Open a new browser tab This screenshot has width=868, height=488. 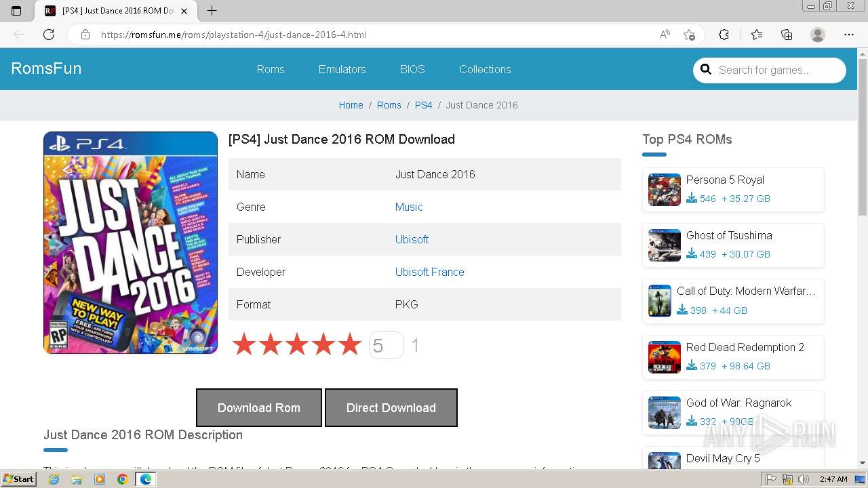click(212, 11)
